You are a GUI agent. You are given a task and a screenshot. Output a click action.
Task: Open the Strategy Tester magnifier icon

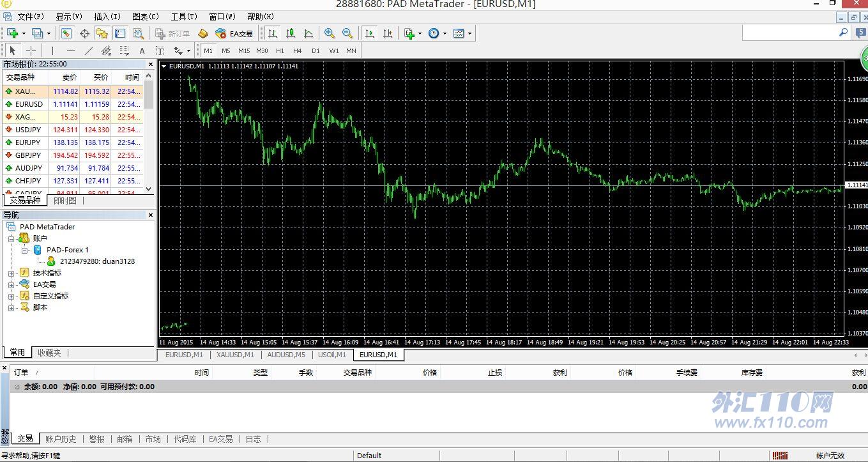[x=138, y=33]
